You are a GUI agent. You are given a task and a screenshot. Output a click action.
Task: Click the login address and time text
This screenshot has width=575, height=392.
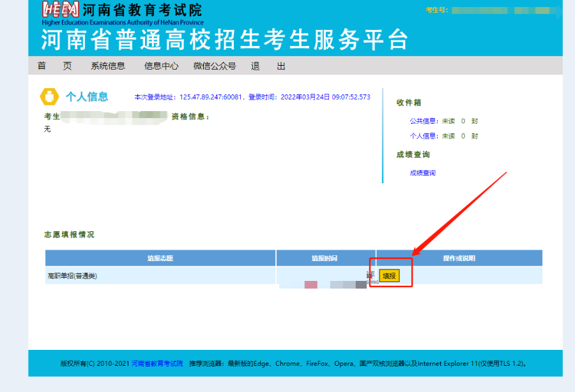[252, 97]
